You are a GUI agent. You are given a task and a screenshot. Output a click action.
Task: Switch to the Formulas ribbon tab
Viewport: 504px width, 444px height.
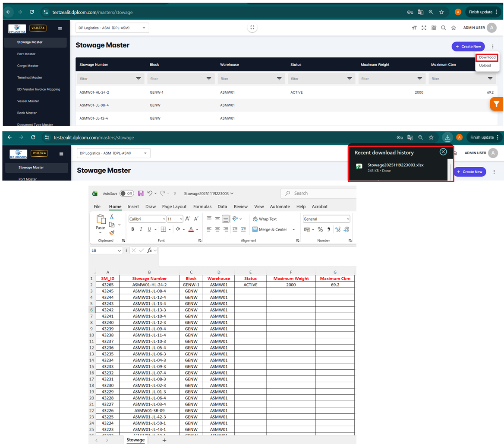pos(202,206)
